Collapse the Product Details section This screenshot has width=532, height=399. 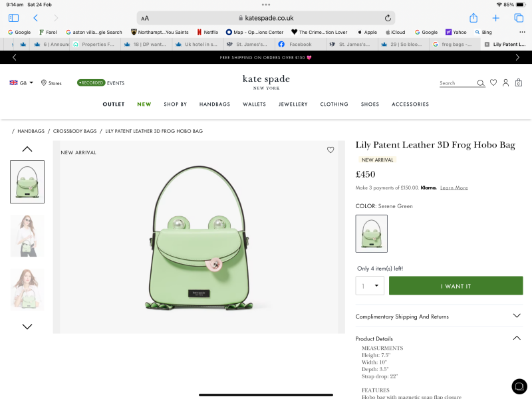point(517,338)
